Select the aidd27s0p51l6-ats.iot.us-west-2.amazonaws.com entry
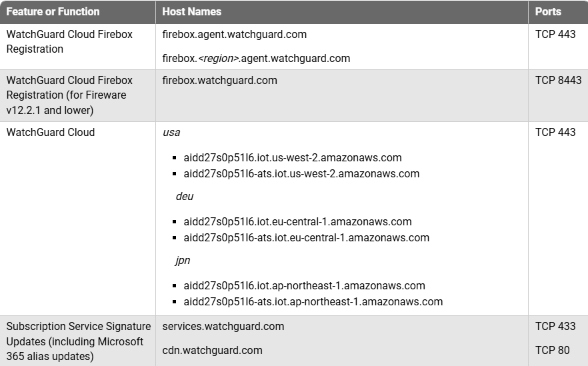 301,174
